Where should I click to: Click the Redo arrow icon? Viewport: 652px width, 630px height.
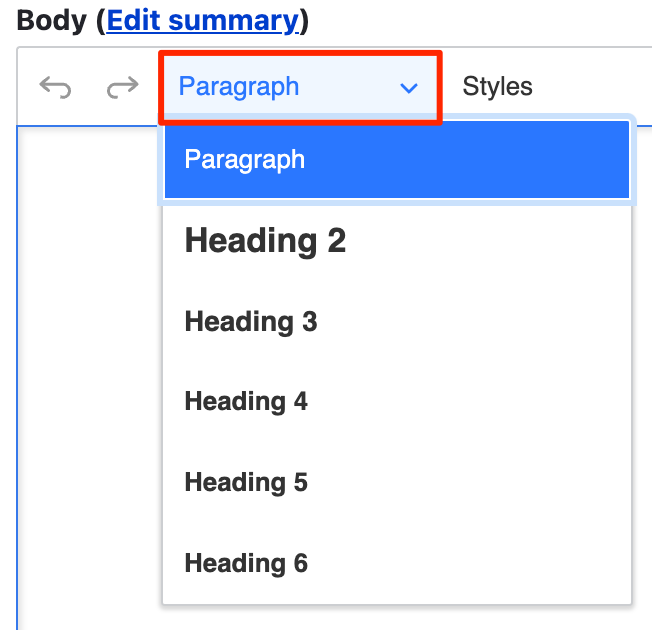click(x=122, y=88)
